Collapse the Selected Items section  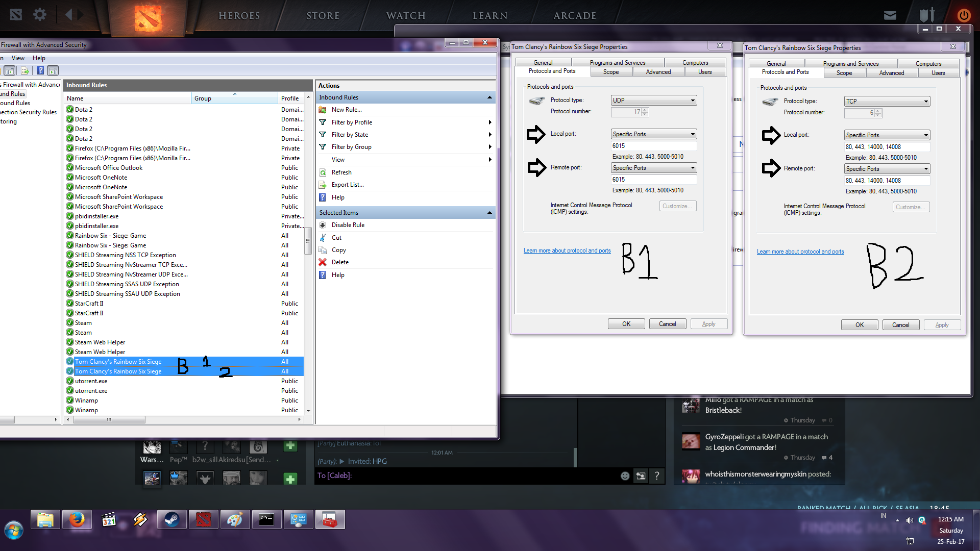tap(489, 213)
